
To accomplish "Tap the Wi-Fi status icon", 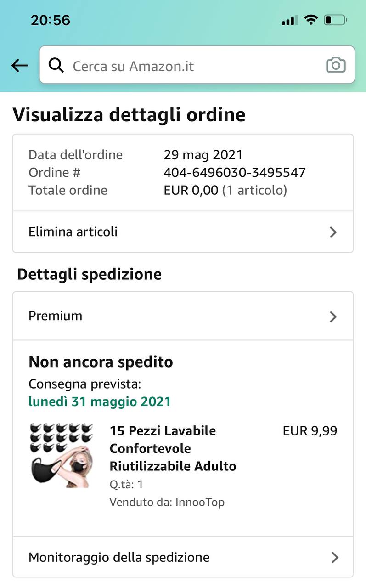I will tap(311, 20).
